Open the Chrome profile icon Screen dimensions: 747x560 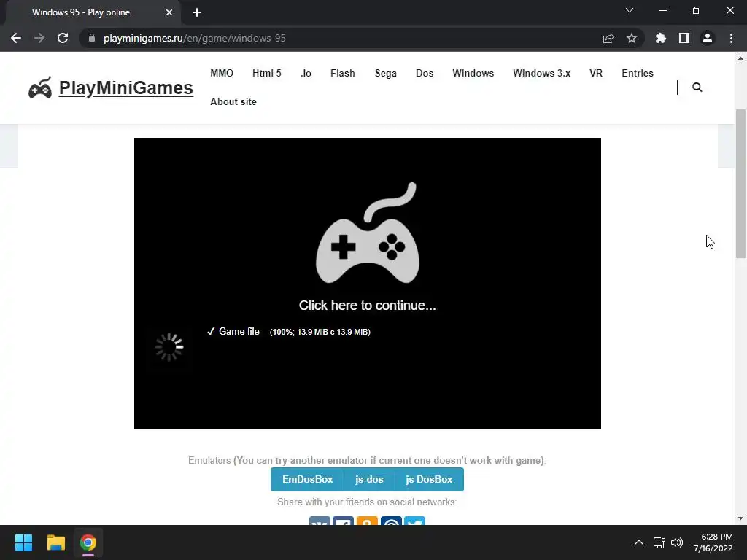click(x=708, y=38)
